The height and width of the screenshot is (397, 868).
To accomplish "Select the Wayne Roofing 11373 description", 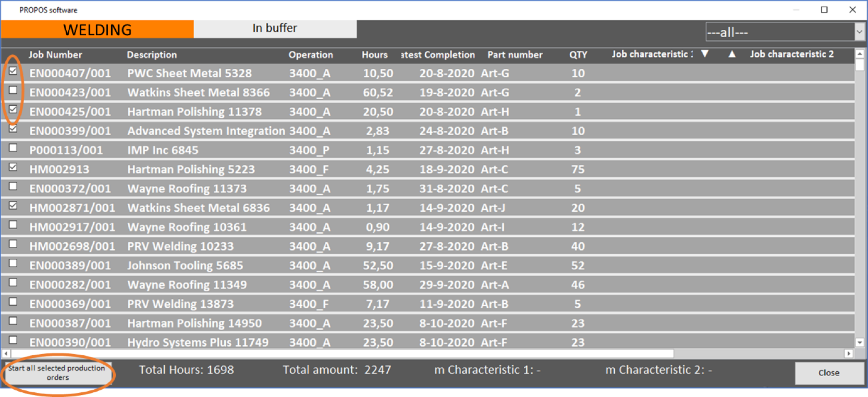I will coord(187,189).
